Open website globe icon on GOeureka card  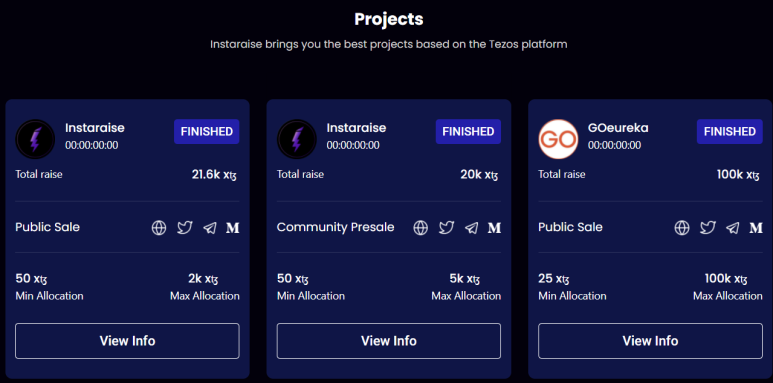tap(682, 228)
